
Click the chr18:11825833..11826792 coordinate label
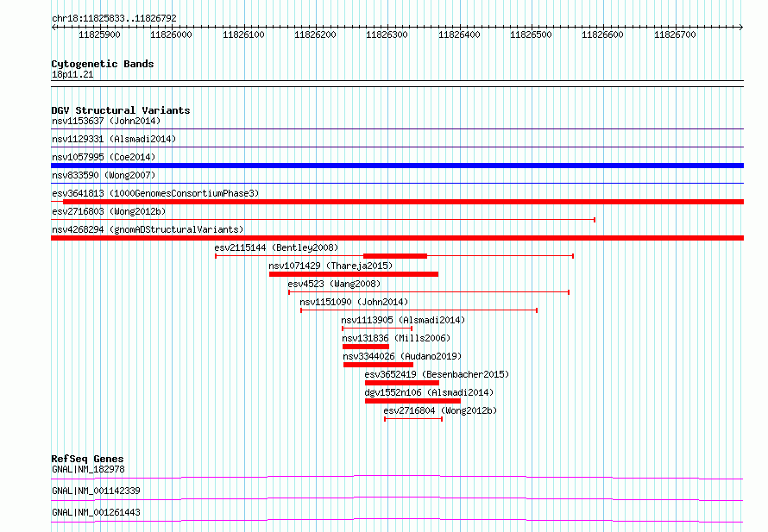coord(114,18)
